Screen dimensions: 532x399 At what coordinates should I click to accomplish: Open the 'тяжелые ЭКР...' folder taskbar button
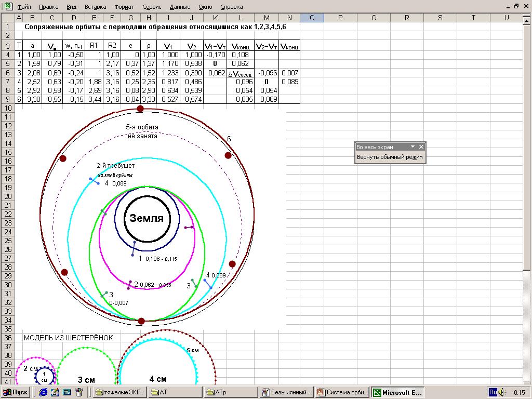pyautogui.click(x=119, y=392)
